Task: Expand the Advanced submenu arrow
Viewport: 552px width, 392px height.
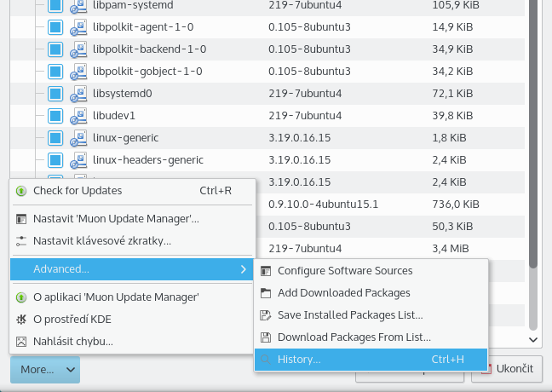Action: point(244,269)
